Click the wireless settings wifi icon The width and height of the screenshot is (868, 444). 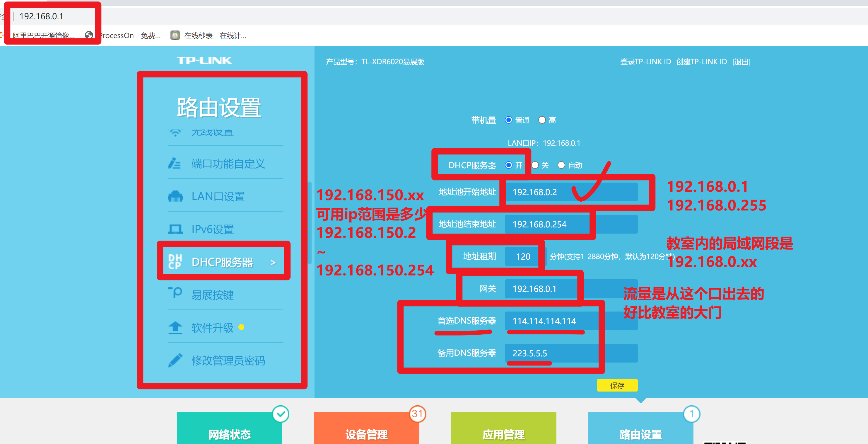pyautogui.click(x=175, y=133)
